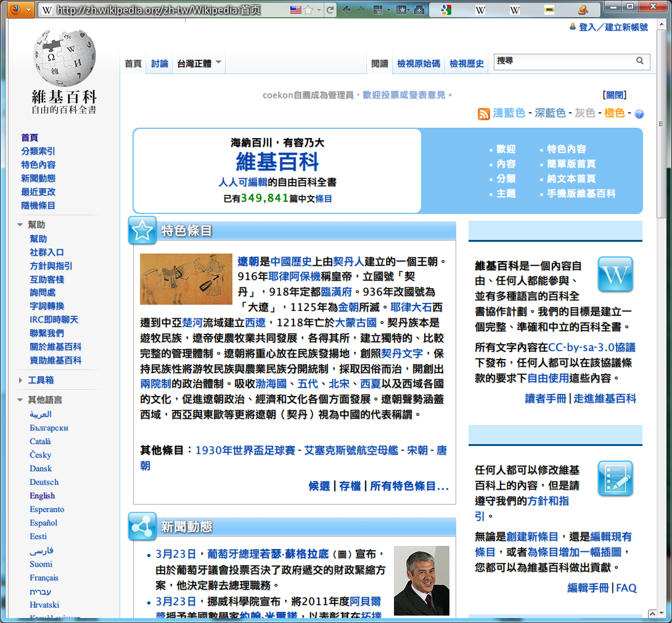Choose the 深藍色 color theme
This screenshot has width=672, height=623.
[x=550, y=113]
